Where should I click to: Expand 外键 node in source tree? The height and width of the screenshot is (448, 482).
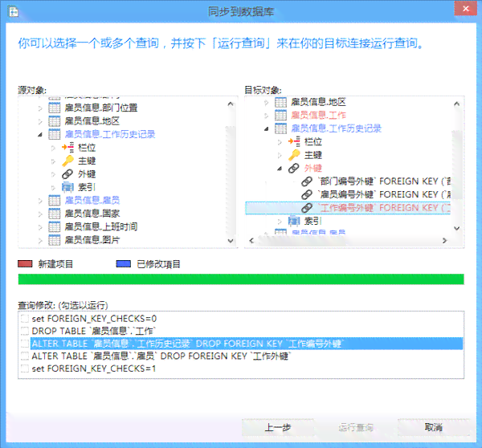click(53, 174)
